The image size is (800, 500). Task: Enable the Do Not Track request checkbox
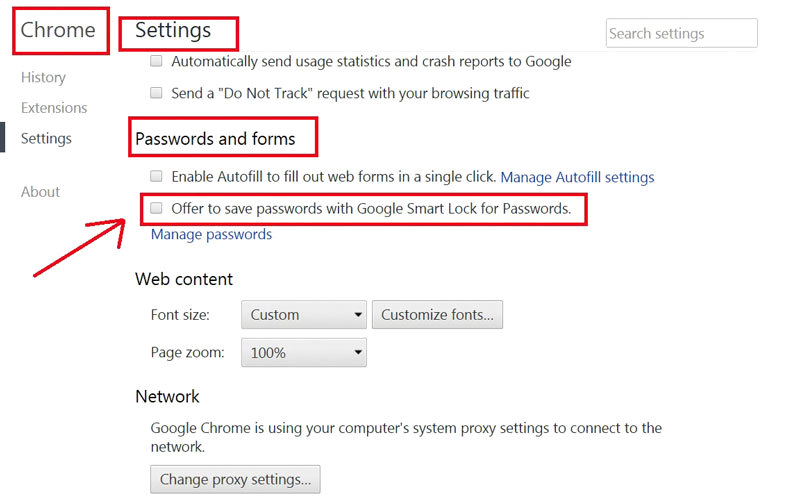click(156, 93)
